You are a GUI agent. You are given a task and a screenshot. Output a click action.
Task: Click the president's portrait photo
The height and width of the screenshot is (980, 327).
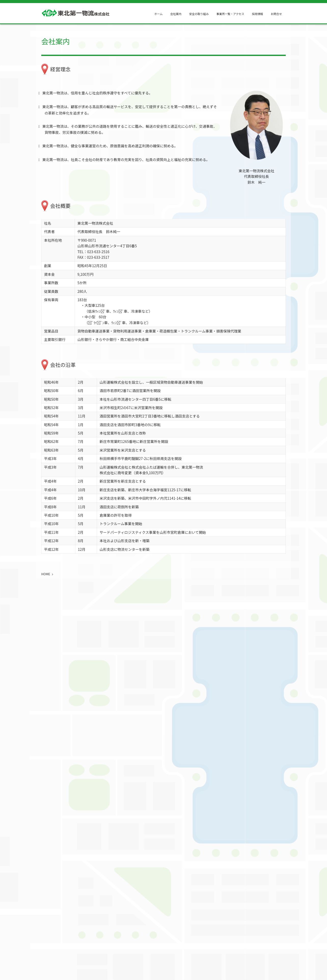click(256, 125)
